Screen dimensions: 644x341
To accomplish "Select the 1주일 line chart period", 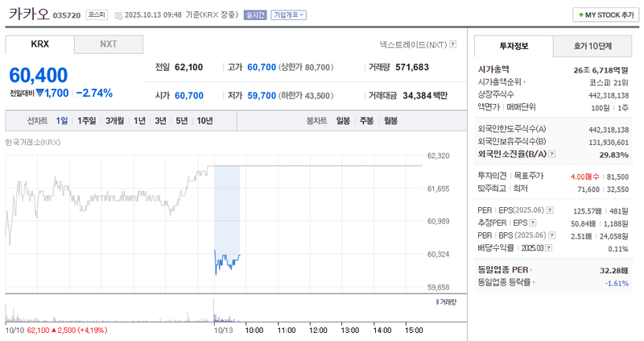I will 87,121.
